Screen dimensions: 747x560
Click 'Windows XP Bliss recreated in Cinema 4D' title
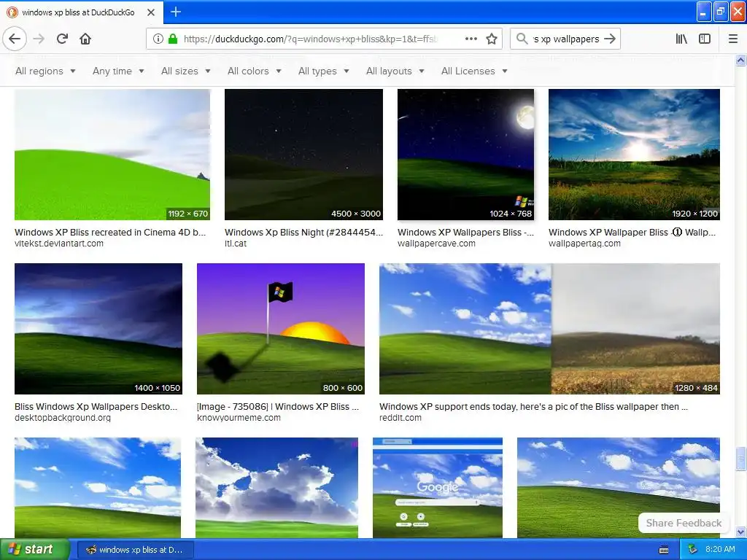110,233
